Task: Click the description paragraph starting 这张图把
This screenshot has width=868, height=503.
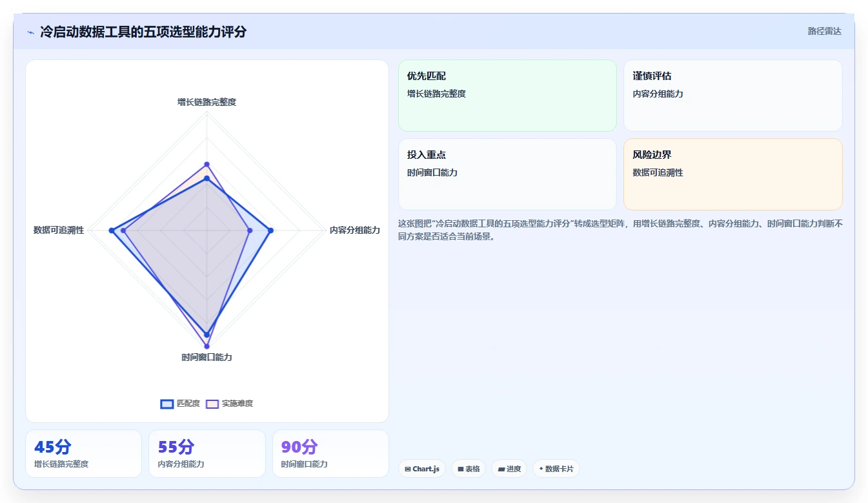Action: [x=620, y=230]
